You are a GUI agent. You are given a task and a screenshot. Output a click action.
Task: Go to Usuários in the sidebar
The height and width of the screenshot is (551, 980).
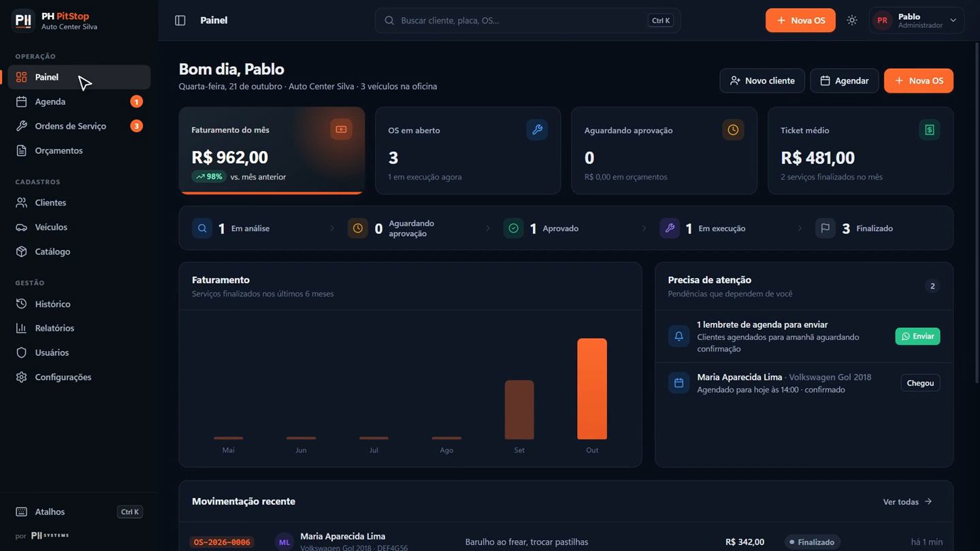click(x=79, y=352)
